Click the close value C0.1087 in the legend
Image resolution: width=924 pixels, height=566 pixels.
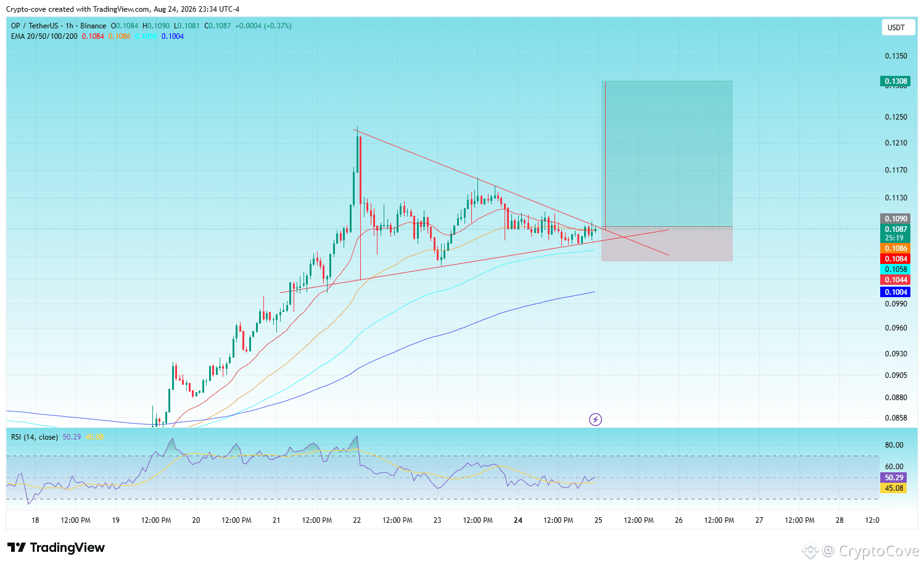(218, 26)
